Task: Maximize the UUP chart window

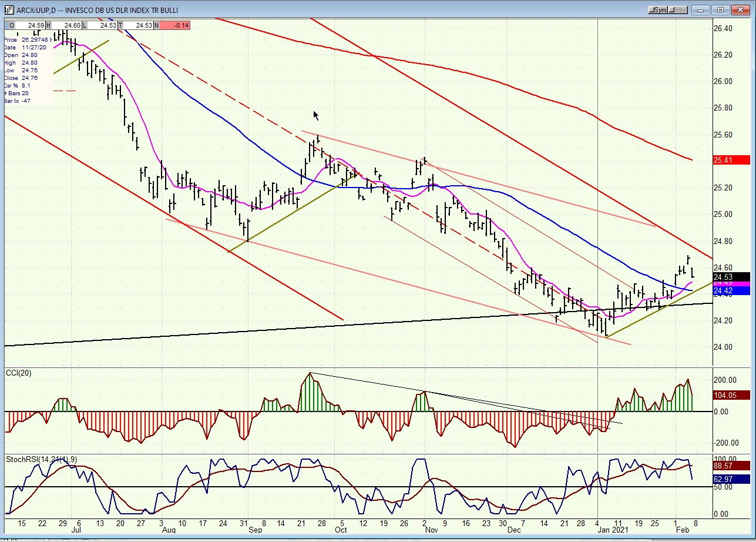Action: (720, 10)
